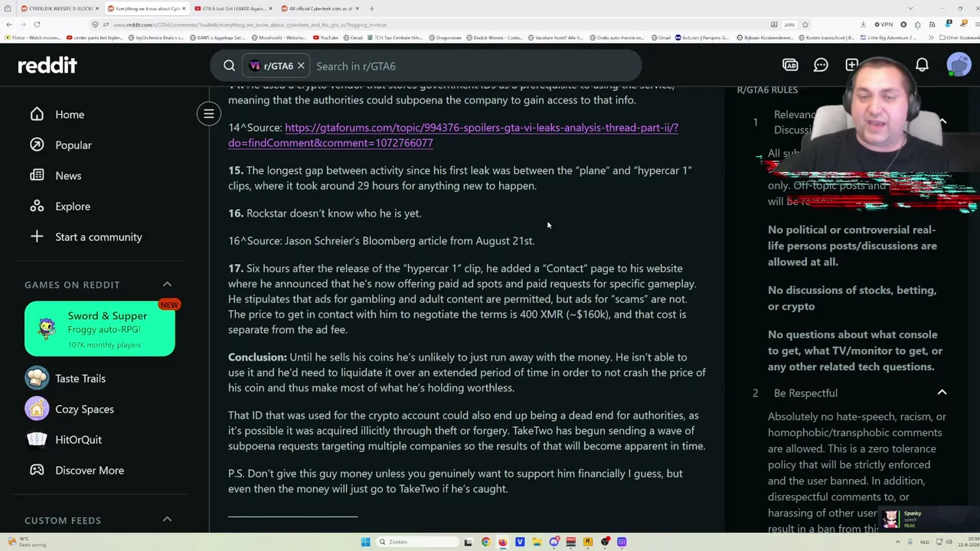
Task: Collapse the Custom Feeds section
Action: 167,520
